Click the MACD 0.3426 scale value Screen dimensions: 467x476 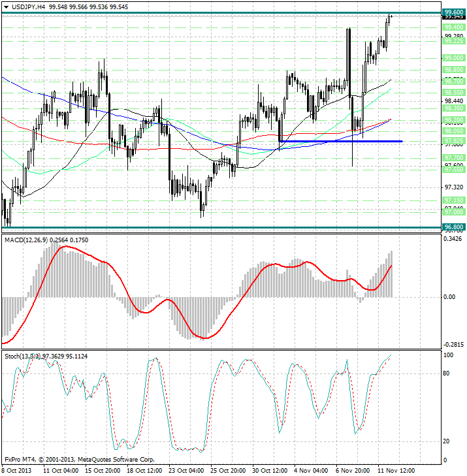(x=453, y=239)
